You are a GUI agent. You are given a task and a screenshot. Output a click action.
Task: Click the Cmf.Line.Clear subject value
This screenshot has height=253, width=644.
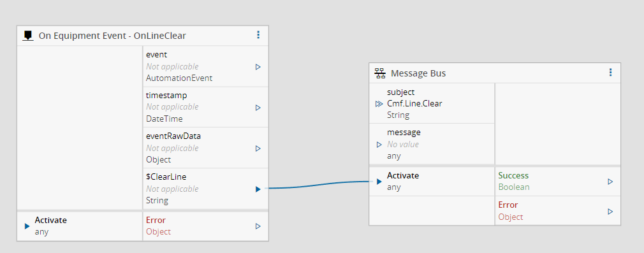click(x=414, y=103)
